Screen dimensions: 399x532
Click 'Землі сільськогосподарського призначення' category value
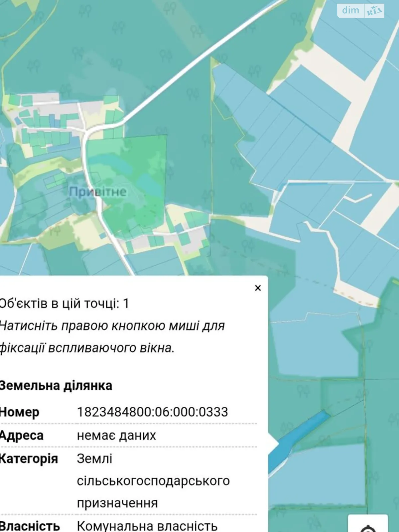153,481
